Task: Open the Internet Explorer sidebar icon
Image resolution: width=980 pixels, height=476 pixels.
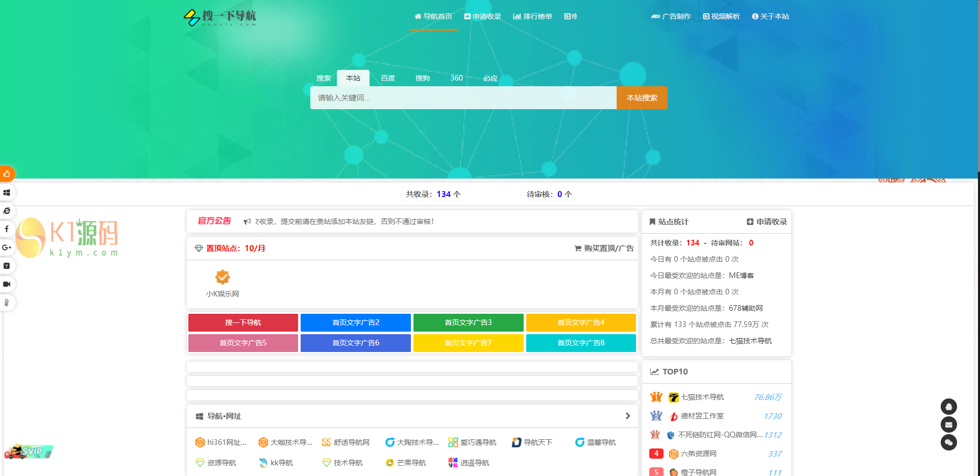Action: click(7, 211)
